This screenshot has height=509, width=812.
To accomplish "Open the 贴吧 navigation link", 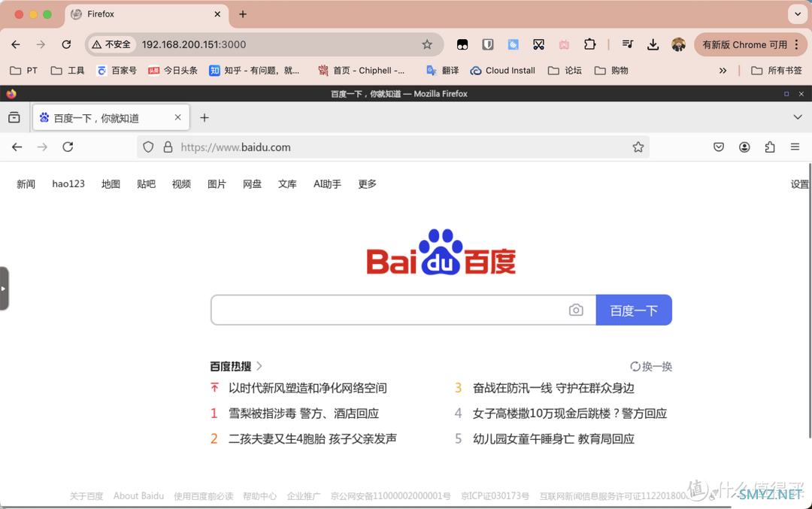I will tap(146, 184).
